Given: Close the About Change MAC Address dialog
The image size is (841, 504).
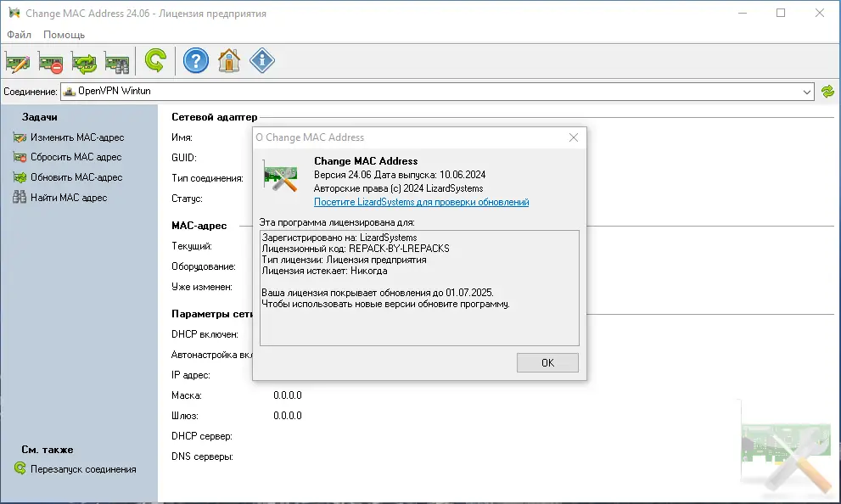Looking at the screenshot, I should (574, 137).
